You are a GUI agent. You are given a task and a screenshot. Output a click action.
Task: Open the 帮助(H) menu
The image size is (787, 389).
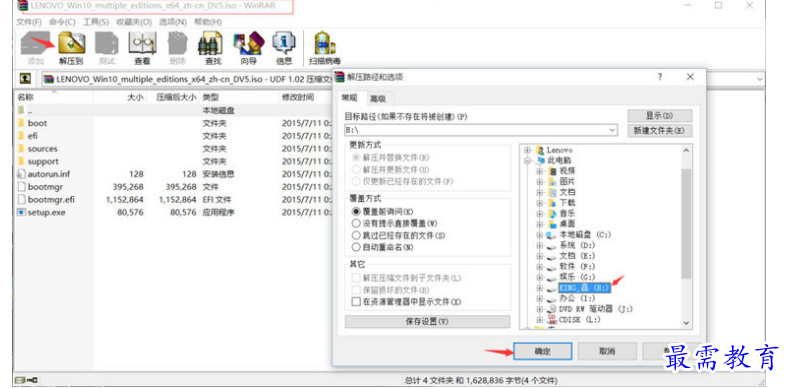[x=208, y=22]
